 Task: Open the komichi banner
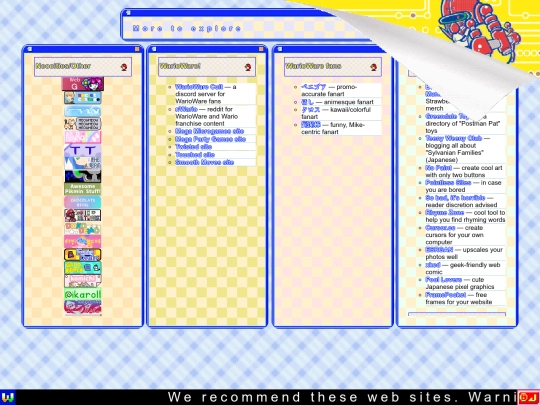[83, 281]
